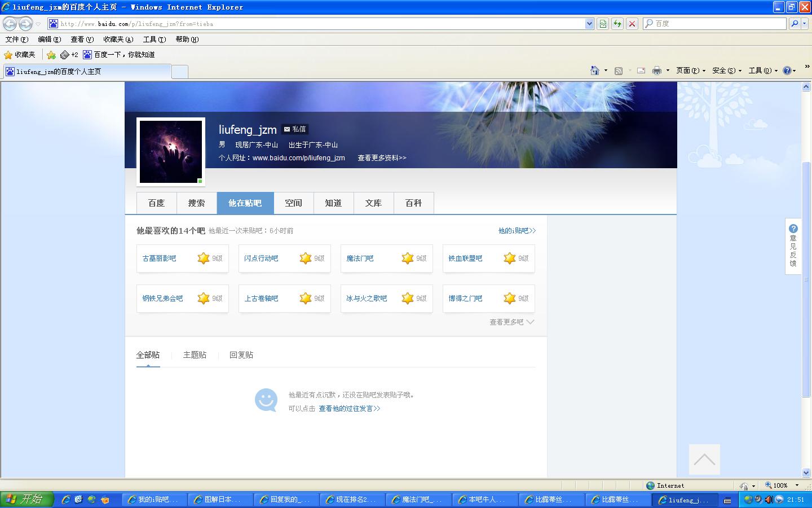Open the 知道 profile tab
812x508 pixels.
pos(334,203)
